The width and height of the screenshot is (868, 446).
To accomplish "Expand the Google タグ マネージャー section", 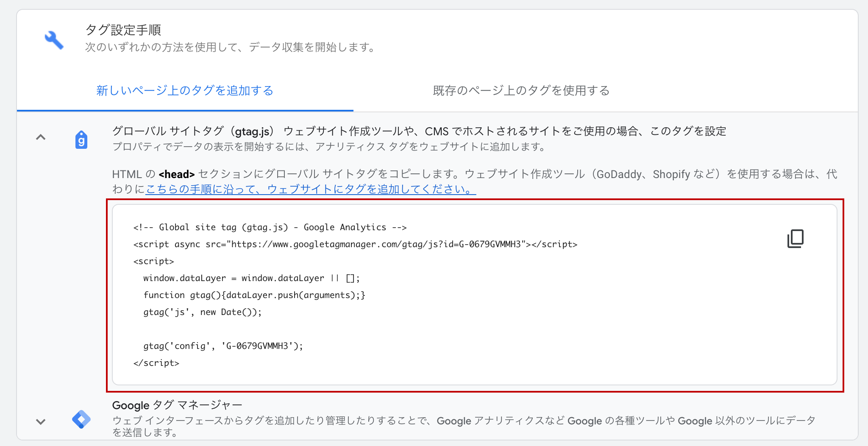I will (41, 421).
